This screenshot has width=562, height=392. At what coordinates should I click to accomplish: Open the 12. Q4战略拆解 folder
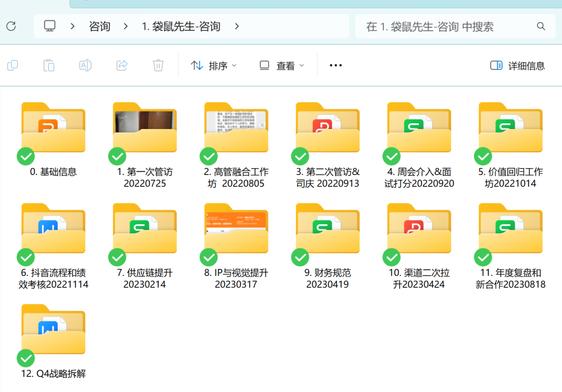(53, 328)
